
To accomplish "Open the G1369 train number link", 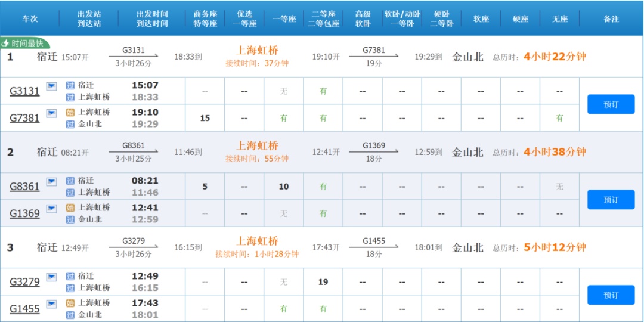I will point(24,213).
